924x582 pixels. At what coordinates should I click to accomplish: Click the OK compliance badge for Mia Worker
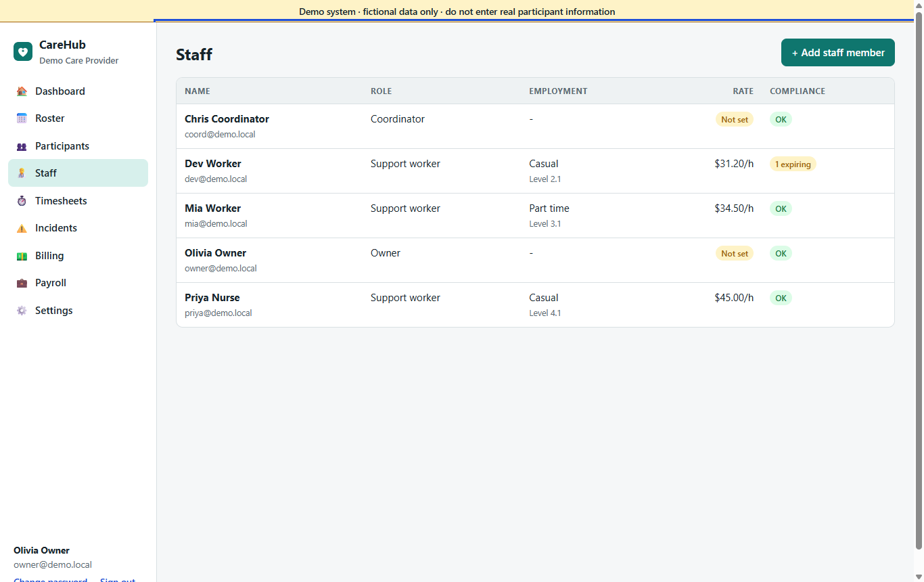pos(781,209)
